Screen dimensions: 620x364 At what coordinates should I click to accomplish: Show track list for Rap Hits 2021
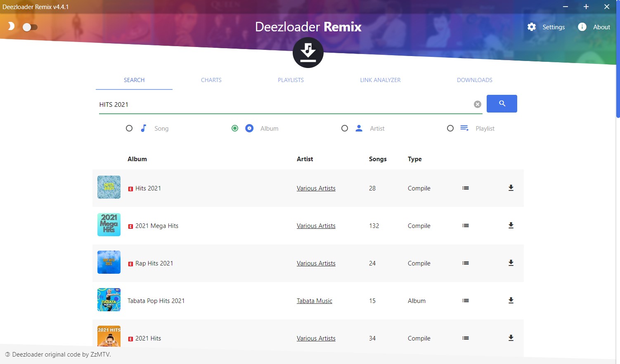pyautogui.click(x=466, y=263)
